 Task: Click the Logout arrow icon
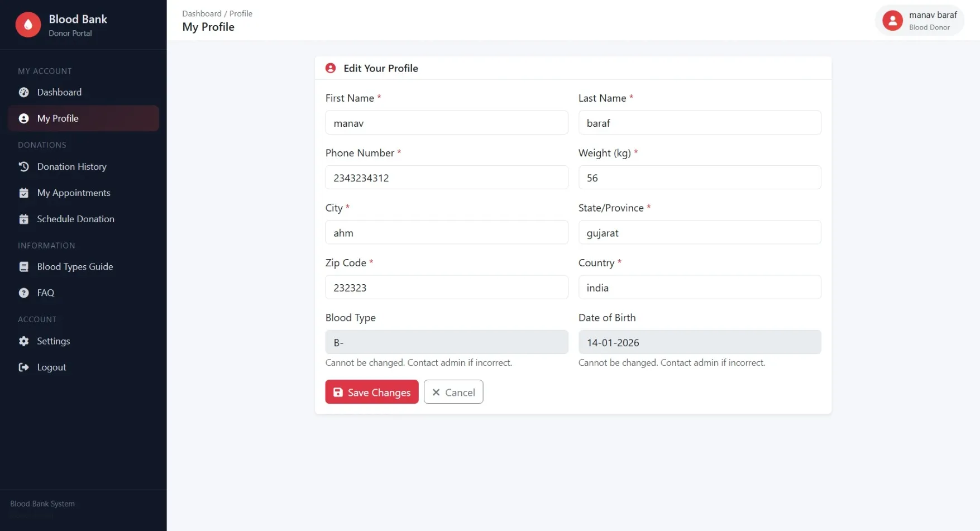[x=23, y=367]
